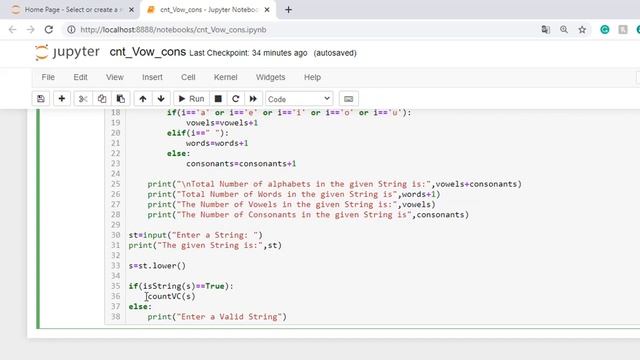Image resolution: width=640 pixels, height=360 pixels.
Task: Click line 28 print Number of Consonants
Action: pos(308,215)
